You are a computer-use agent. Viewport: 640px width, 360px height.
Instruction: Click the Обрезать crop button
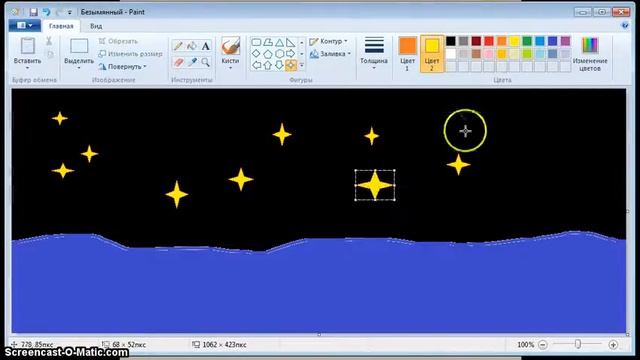118,41
